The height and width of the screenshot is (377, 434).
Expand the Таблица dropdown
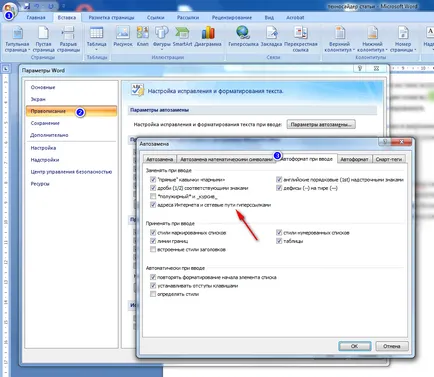pos(96,39)
